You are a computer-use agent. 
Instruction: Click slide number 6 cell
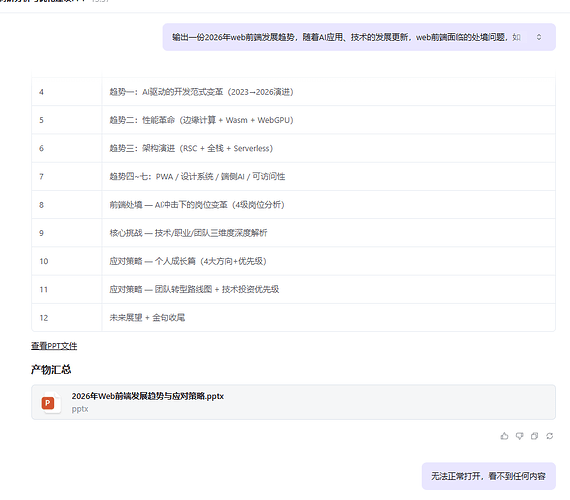click(67, 148)
